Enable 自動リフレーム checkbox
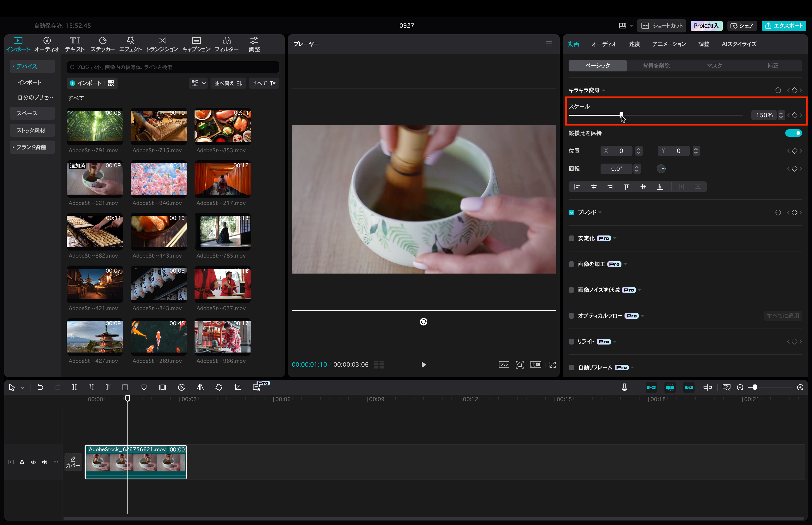 click(x=571, y=368)
